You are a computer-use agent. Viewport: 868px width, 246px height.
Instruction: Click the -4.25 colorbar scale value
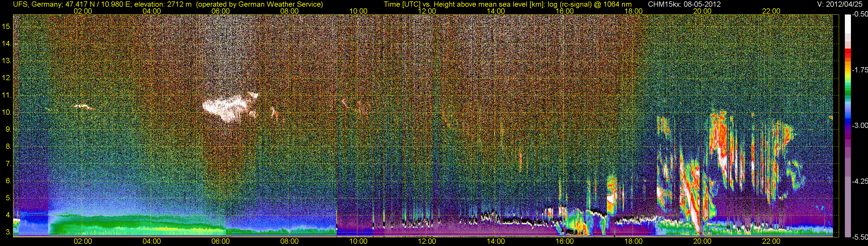click(x=860, y=181)
